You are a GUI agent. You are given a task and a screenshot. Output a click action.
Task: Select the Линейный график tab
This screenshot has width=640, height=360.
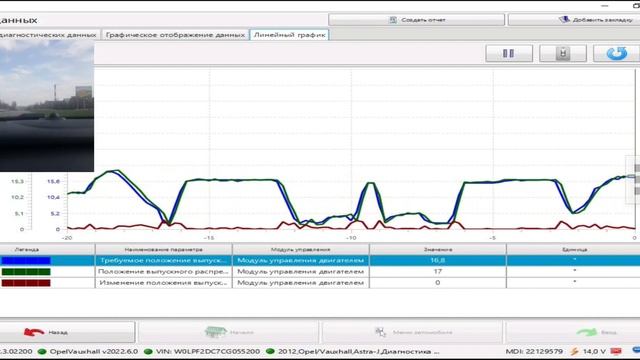[x=290, y=35]
